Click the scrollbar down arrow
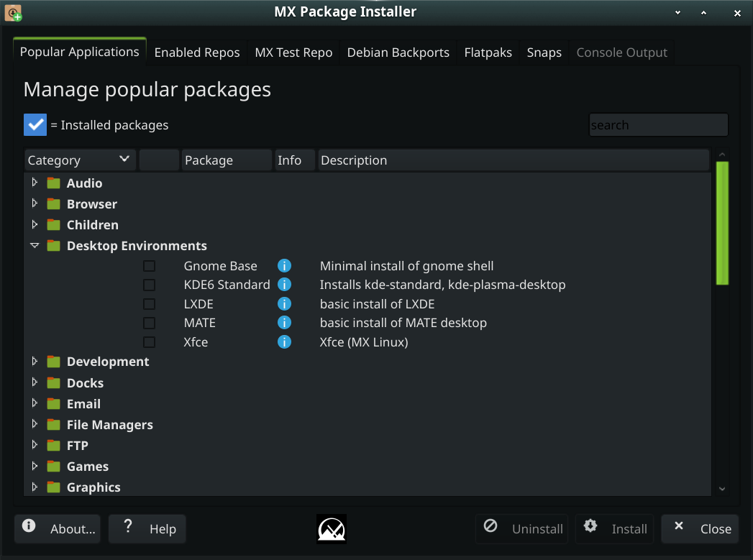 722,489
